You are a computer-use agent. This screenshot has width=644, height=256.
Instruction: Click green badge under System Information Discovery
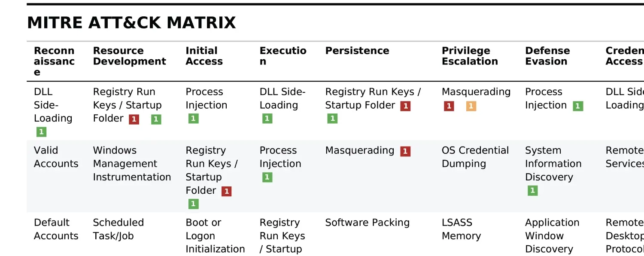point(532,190)
